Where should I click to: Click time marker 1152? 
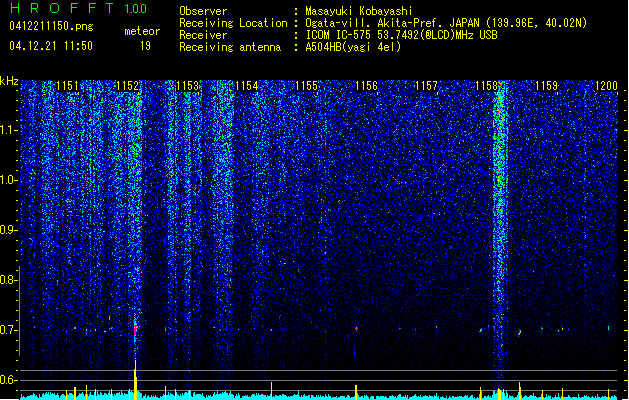[x=127, y=86]
